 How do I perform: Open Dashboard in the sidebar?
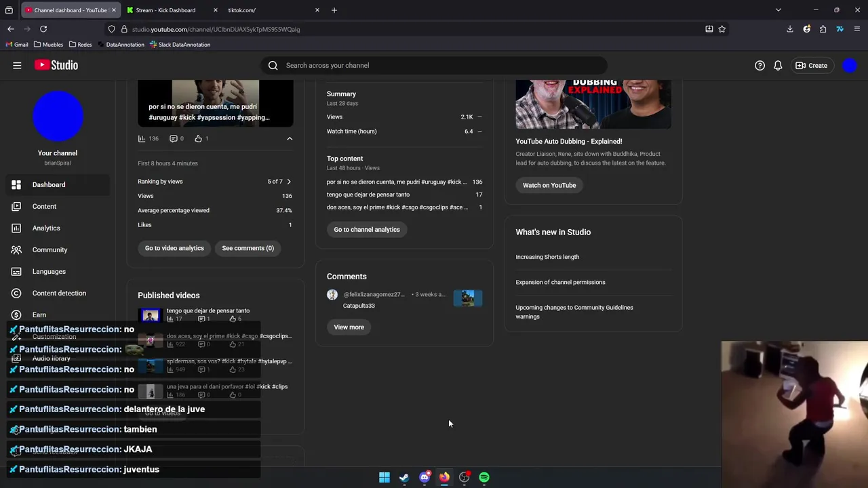(x=58, y=184)
